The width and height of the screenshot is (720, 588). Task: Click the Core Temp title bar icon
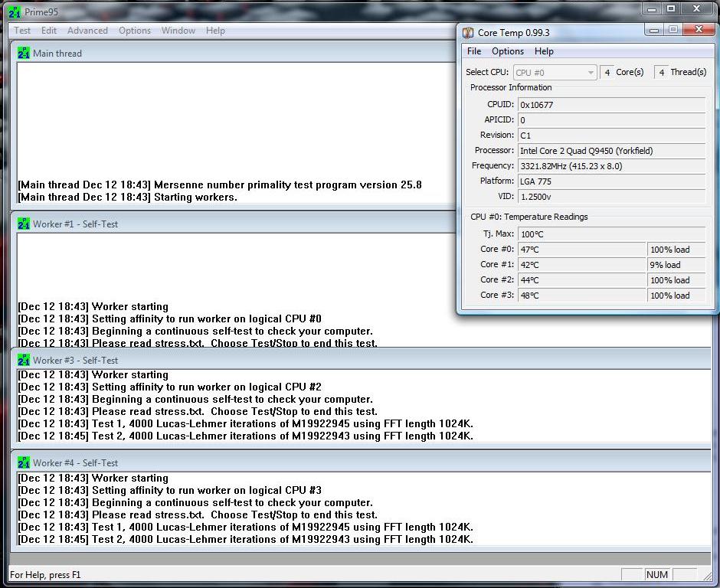point(468,33)
